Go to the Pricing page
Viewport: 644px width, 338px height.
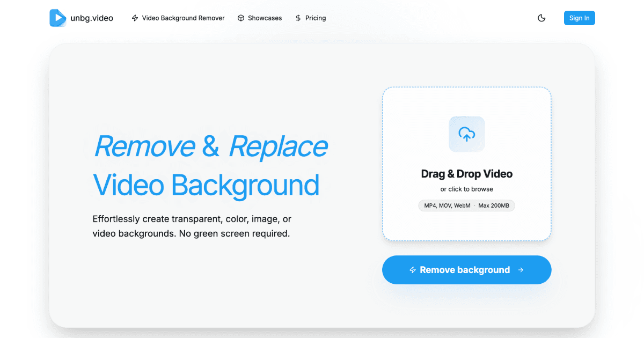click(310, 18)
